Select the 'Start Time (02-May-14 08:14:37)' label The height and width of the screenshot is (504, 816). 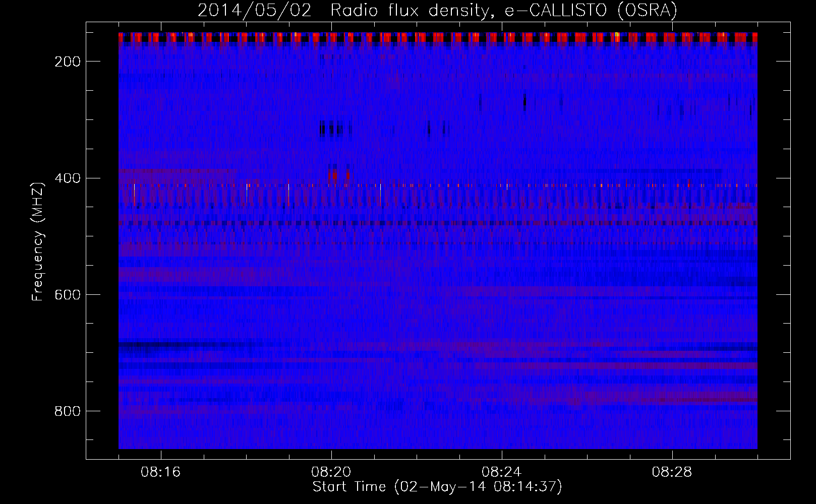pos(437,487)
